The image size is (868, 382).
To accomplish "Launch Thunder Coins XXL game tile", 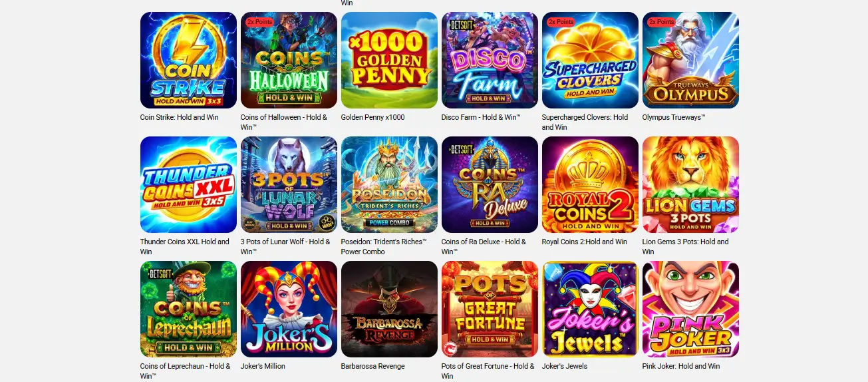I will 188,184.
